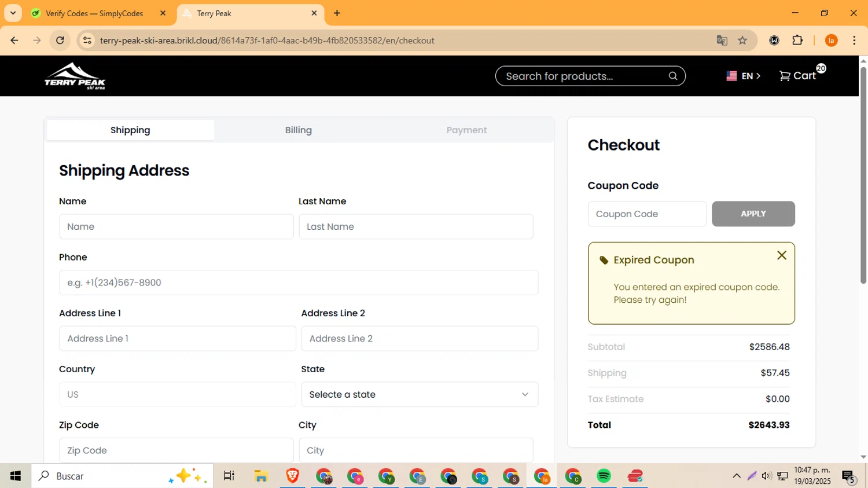Open a new browser tab

[337, 13]
